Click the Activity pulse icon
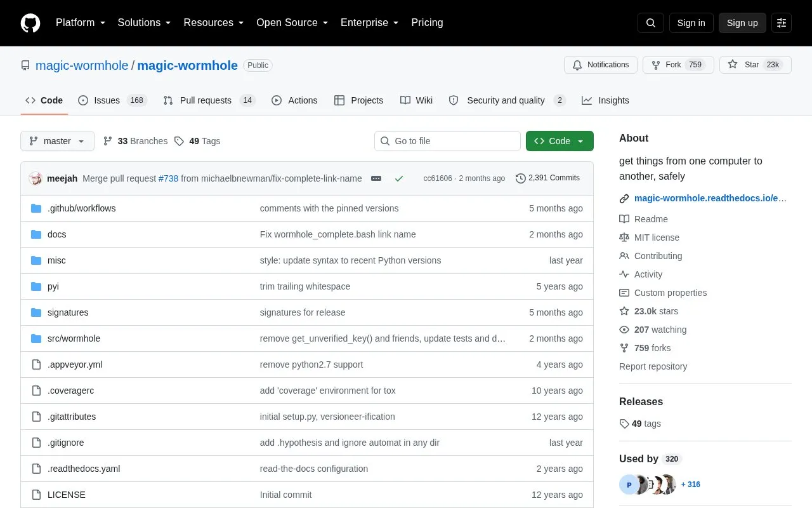Image resolution: width=812 pixels, height=508 pixels. tap(624, 274)
